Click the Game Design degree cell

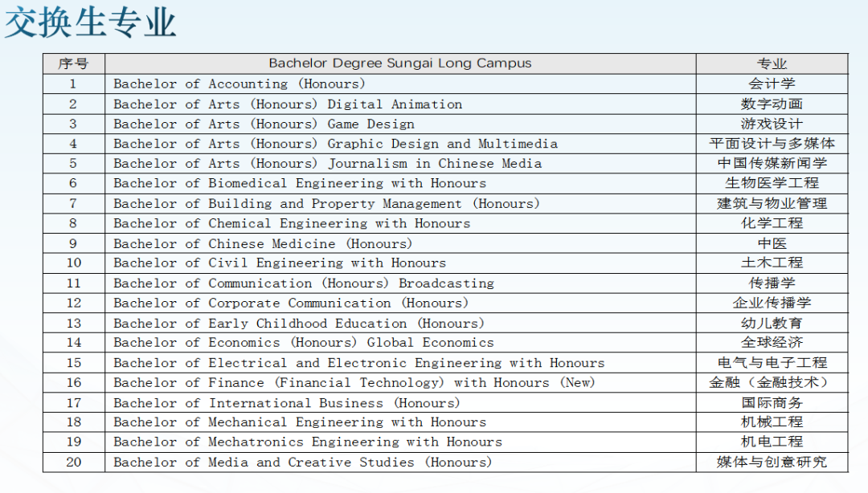pos(264,124)
